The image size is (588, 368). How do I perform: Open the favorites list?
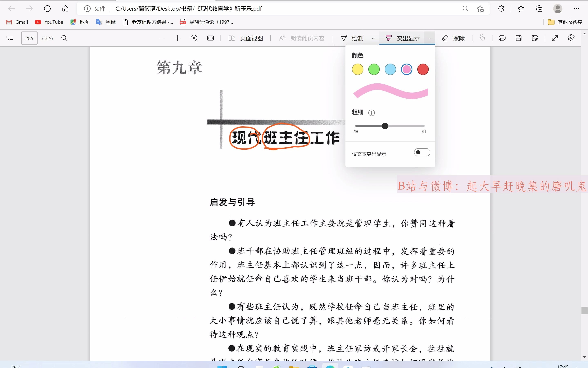(x=521, y=9)
